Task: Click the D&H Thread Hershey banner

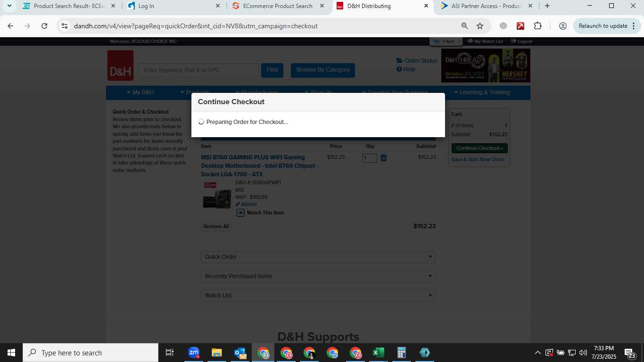Action: [486, 66]
